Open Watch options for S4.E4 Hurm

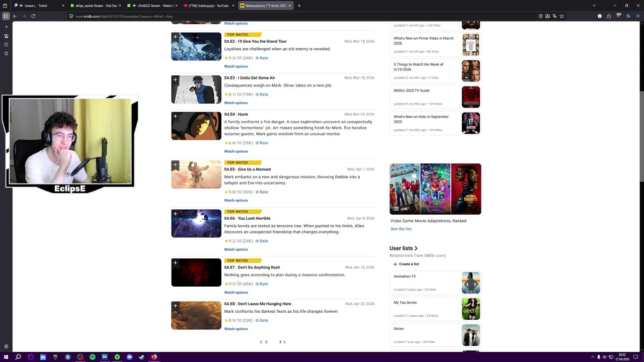click(236, 151)
